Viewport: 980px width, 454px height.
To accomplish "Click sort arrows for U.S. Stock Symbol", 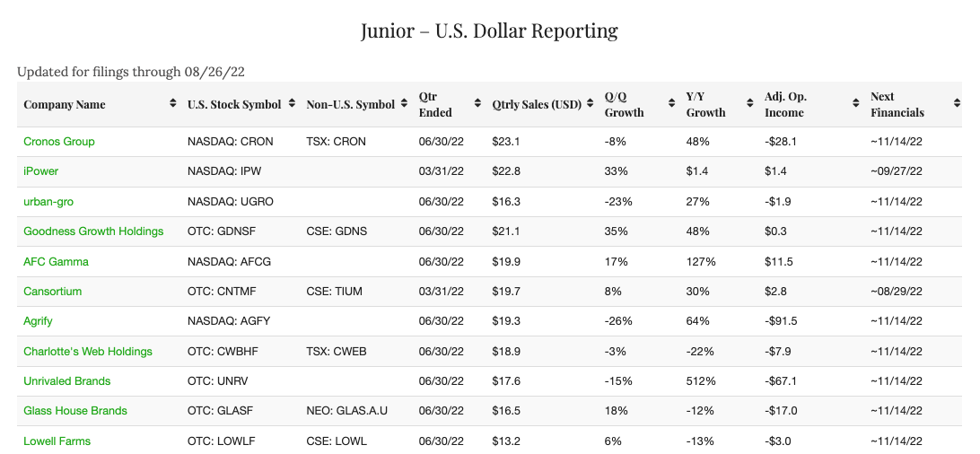I will (292, 105).
